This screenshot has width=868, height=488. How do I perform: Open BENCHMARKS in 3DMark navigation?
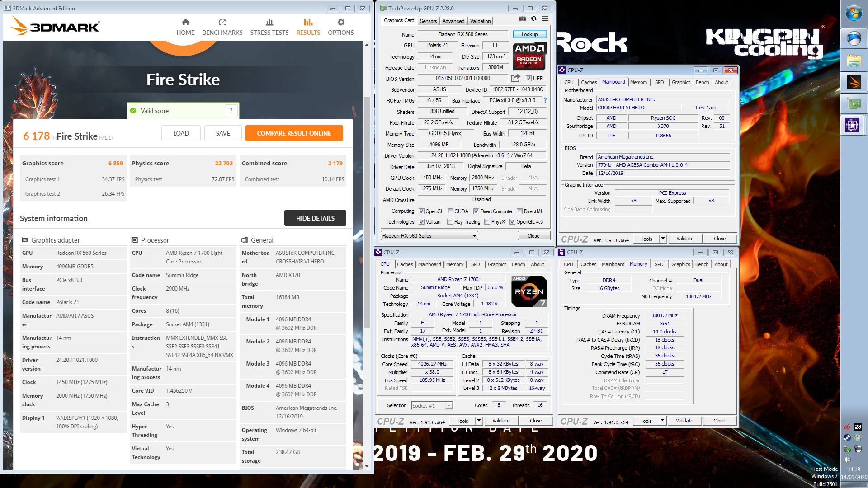pos(222,27)
